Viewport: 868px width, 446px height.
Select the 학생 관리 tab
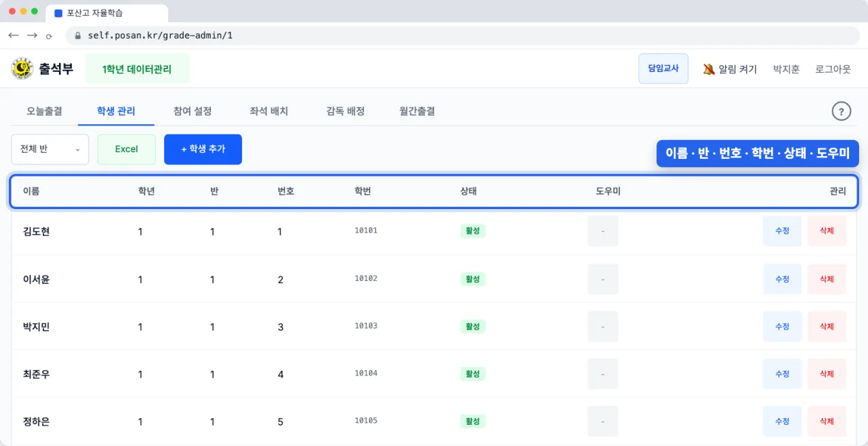coord(116,111)
